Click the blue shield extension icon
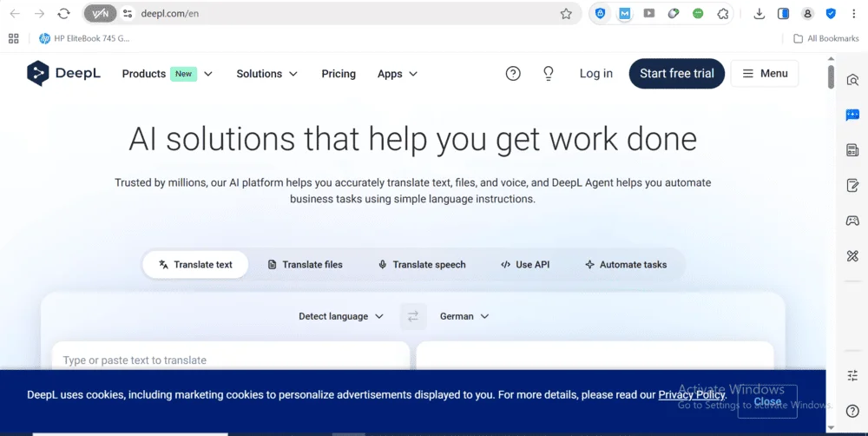Screen dimensions: 868x436 [x=600, y=14]
